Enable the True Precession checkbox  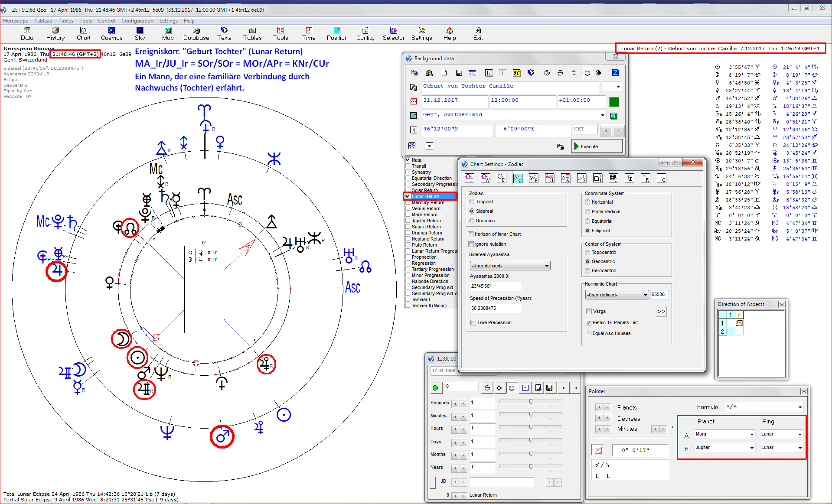click(x=473, y=323)
